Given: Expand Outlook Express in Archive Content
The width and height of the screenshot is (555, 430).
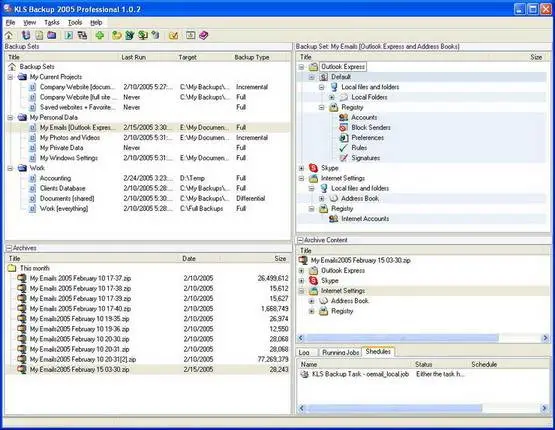Looking at the screenshot, I should [301, 270].
